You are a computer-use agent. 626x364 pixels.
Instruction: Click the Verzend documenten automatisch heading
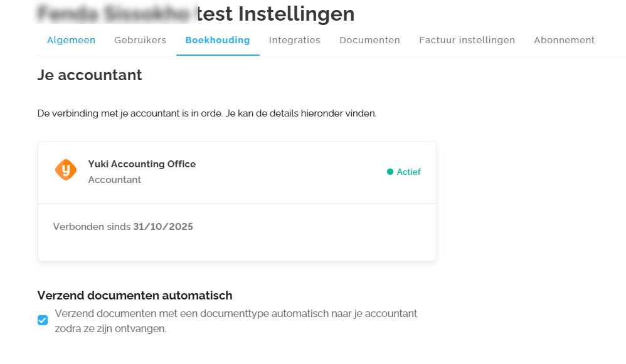[x=135, y=296]
